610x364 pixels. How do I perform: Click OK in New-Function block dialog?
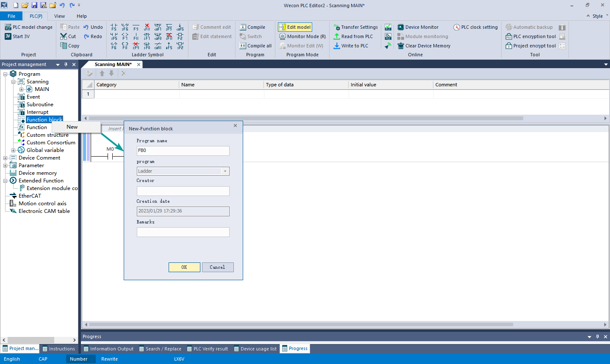coord(184,267)
